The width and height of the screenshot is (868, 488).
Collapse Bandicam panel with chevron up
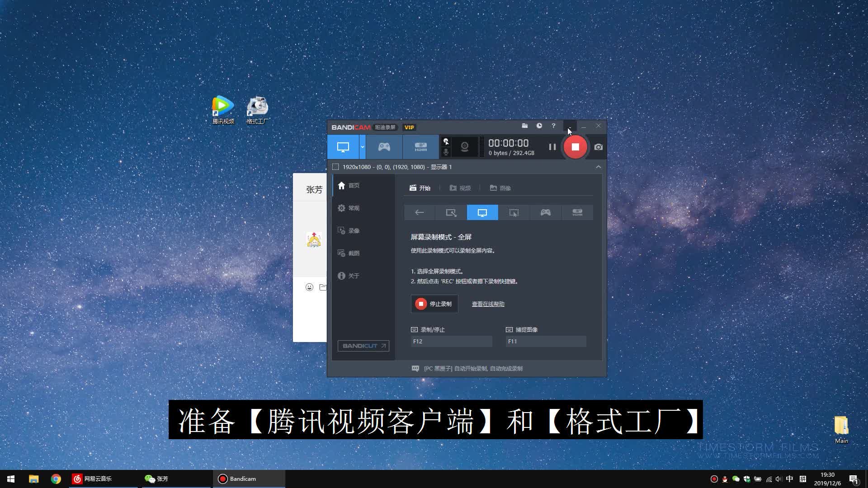599,167
